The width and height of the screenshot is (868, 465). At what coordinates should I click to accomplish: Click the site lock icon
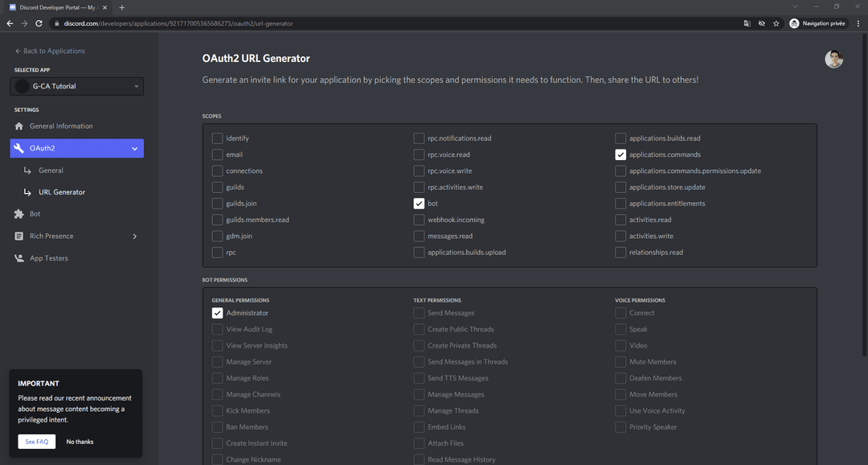tap(56, 23)
